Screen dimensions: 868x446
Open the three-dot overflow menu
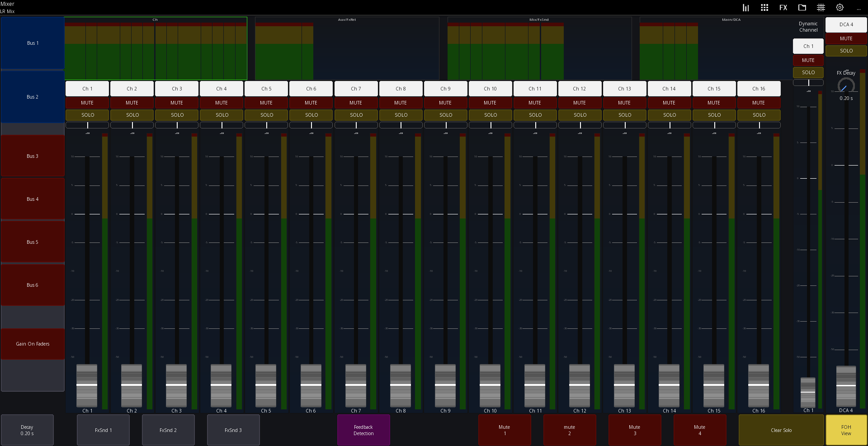(859, 8)
